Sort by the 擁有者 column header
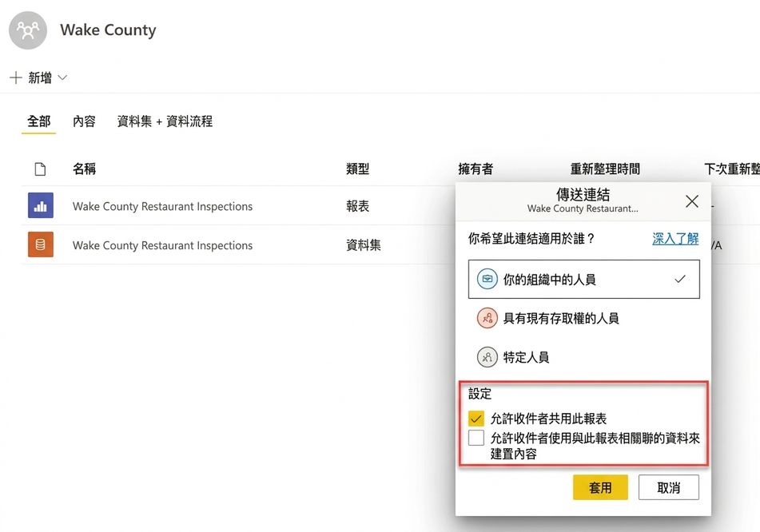760x532 pixels. 475,169
